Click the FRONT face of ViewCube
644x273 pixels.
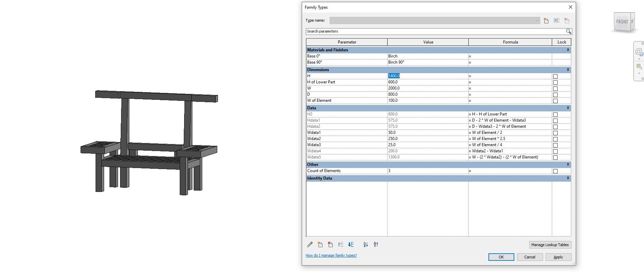[622, 22]
